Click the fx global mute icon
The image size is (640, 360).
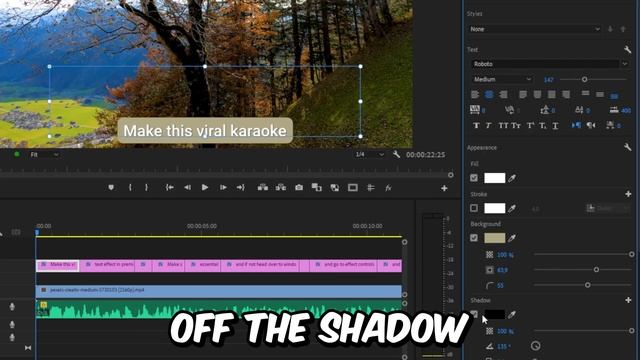[388, 187]
